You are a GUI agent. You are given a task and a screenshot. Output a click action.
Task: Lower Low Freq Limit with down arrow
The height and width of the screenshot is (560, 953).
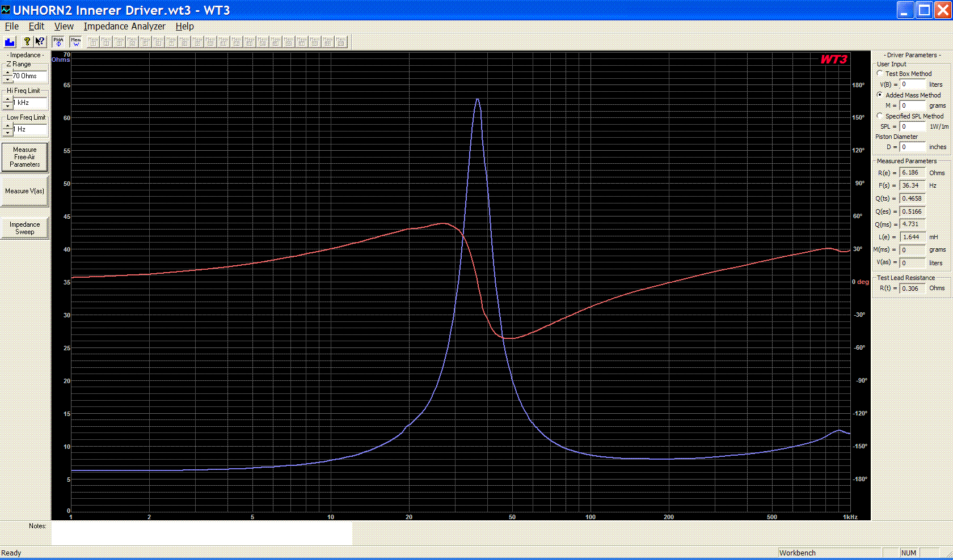[8, 132]
